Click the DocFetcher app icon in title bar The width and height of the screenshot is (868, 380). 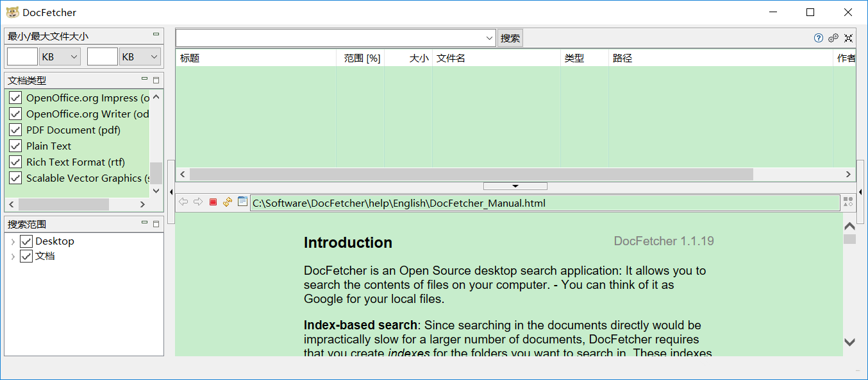pos(12,12)
